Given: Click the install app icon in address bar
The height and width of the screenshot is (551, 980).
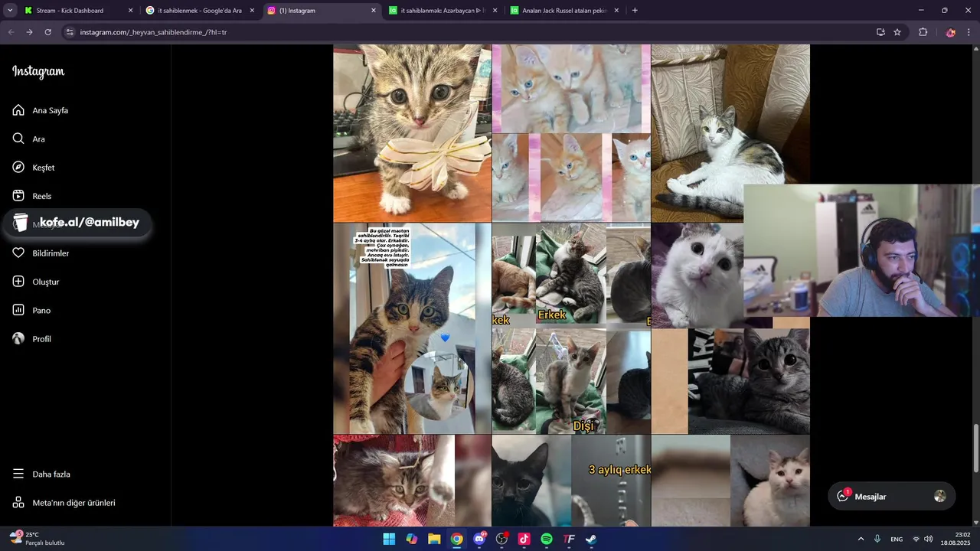Looking at the screenshot, I should coord(880,32).
